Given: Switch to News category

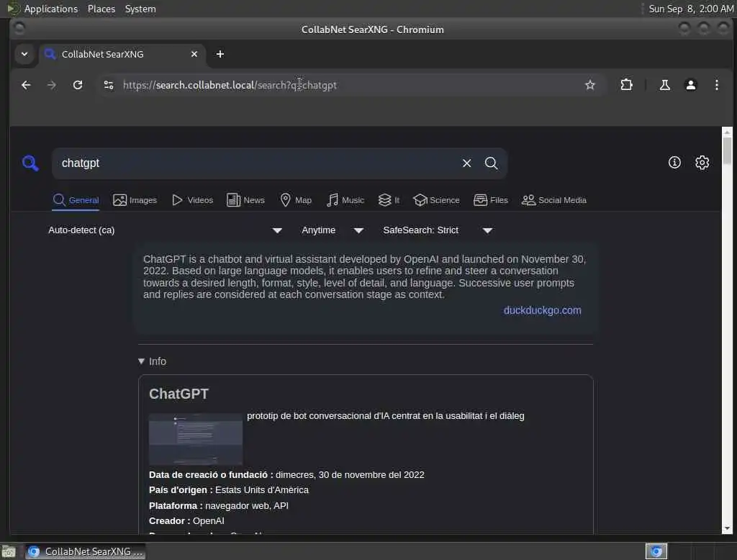Looking at the screenshot, I should coord(246,200).
